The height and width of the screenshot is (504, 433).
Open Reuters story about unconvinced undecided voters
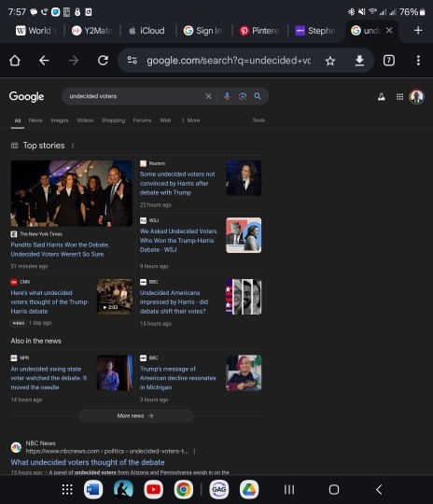click(177, 183)
